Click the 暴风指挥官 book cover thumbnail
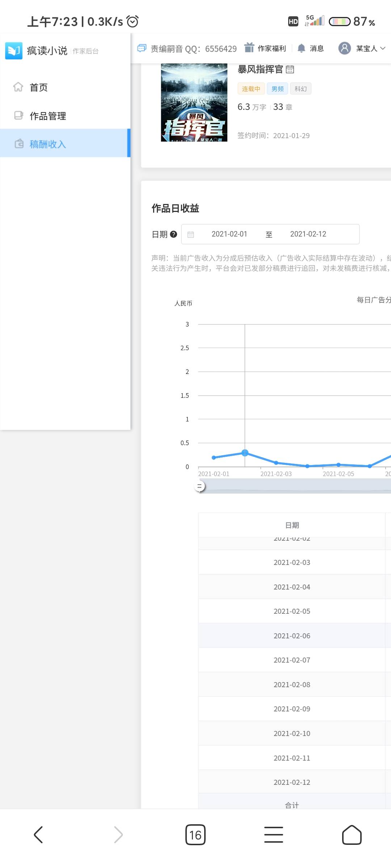Screen dimensions: 391x868 click(x=194, y=103)
